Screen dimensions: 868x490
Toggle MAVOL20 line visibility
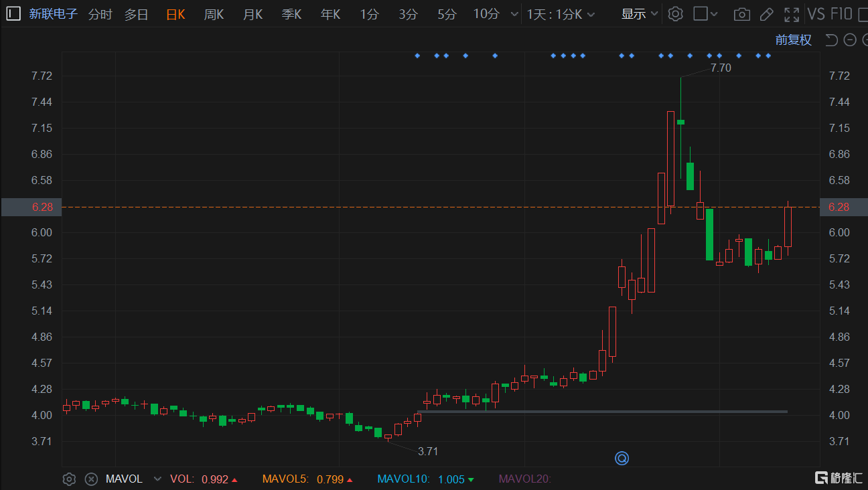click(524, 479)
